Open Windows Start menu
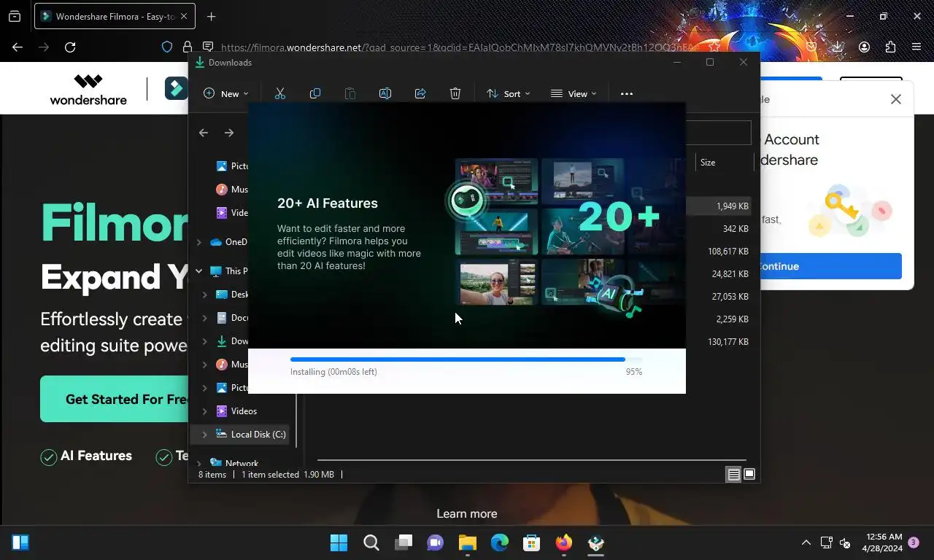 click(x=339, y=542)
